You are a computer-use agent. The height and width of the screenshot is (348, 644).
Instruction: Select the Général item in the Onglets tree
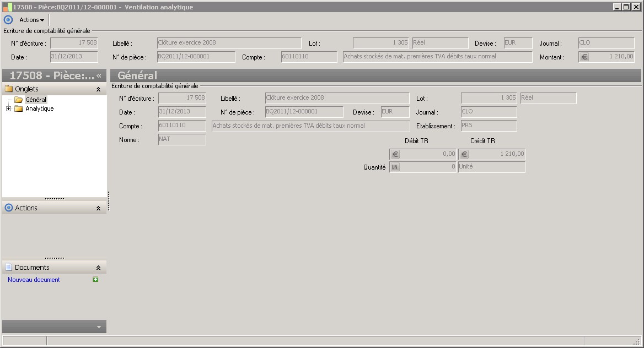pos(36,100)
